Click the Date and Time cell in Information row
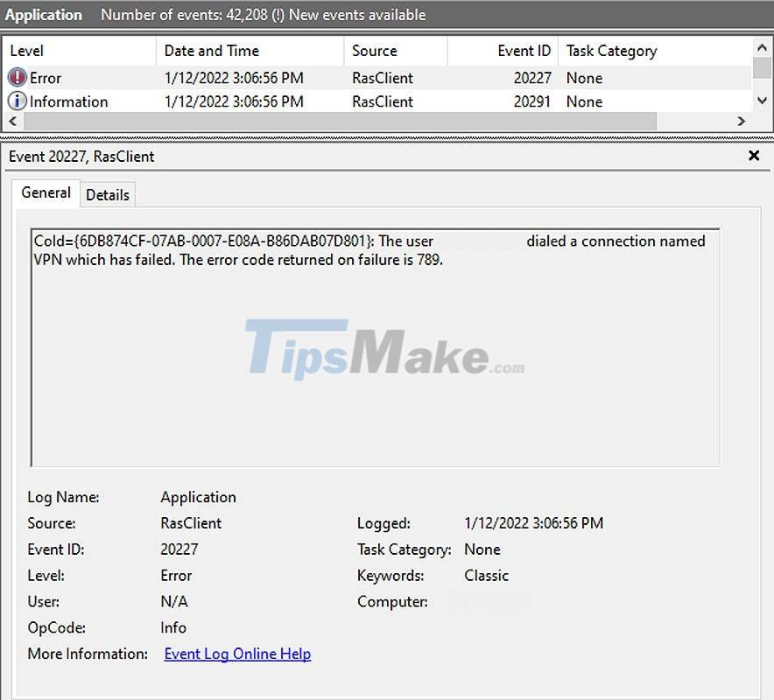 point(234,101)
